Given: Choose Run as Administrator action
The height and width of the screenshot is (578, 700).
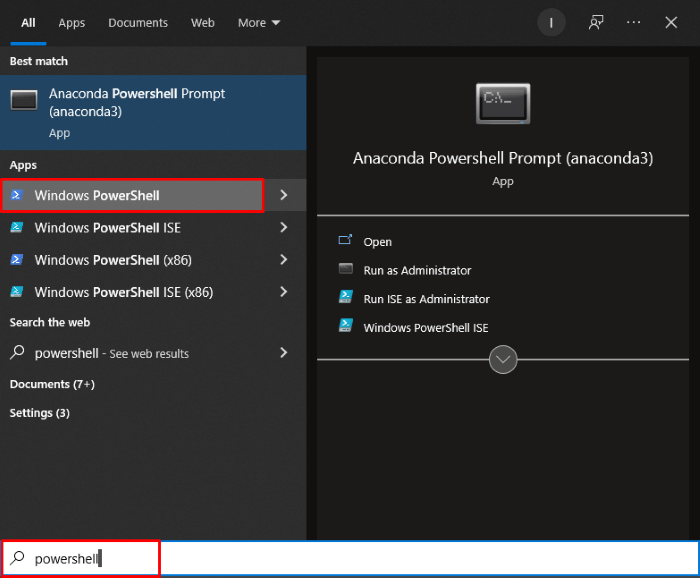Looking at the screenshot, I should click(x=417, y=270).
